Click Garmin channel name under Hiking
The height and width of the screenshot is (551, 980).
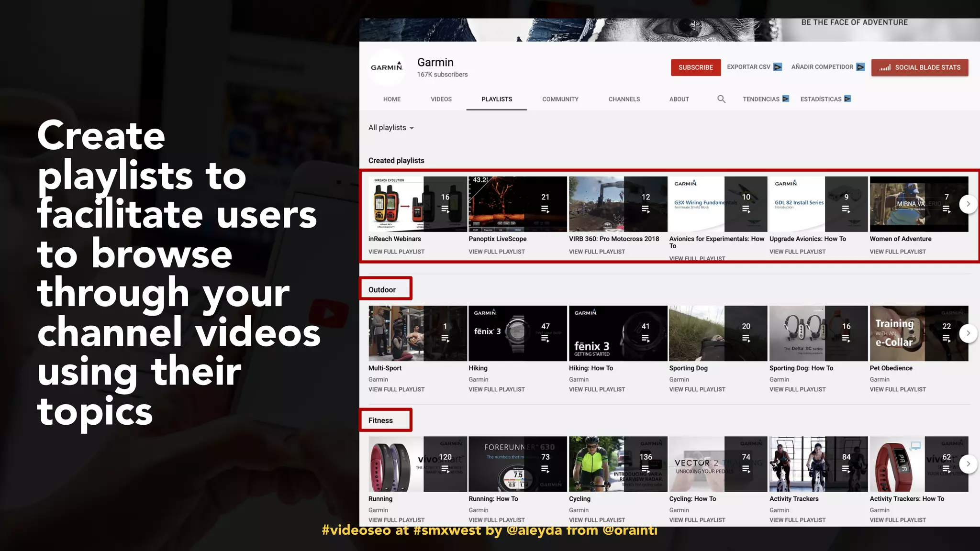click(x=479, y=379)
